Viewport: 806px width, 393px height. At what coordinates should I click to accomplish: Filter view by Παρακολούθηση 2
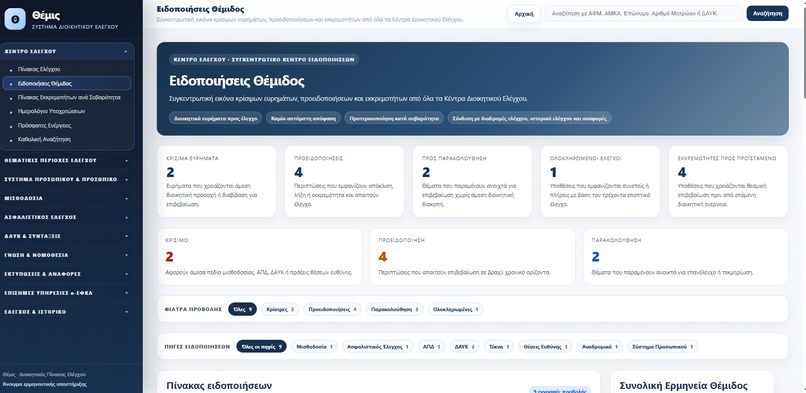click(x=395, y=309)
